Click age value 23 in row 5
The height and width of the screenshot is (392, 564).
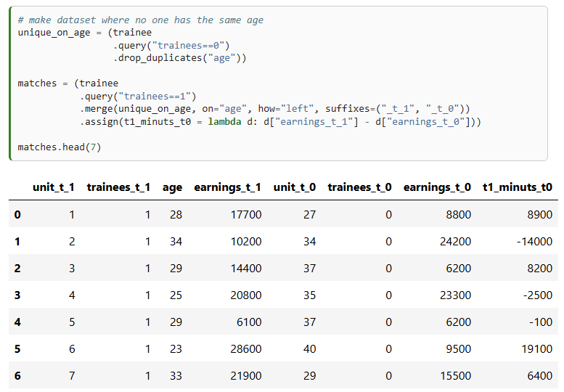[176, 349]
